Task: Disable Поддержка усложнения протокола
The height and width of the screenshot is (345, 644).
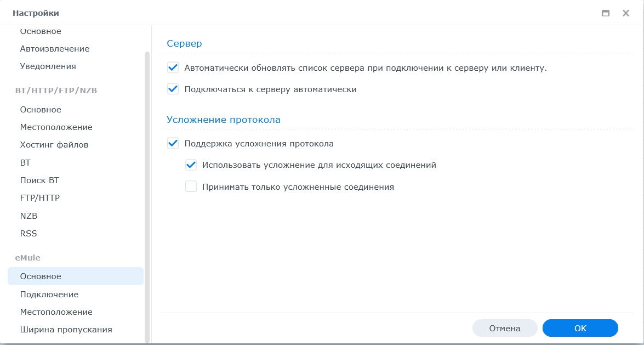Action: point(173,143)
